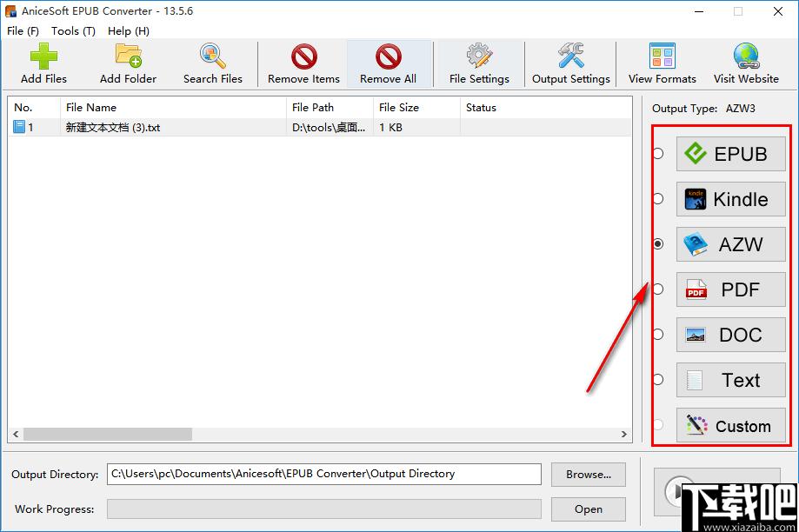The height and width of the screenshot is (532, 799).
Task: Open Output Settings tools icon
Action: (570, 64)
